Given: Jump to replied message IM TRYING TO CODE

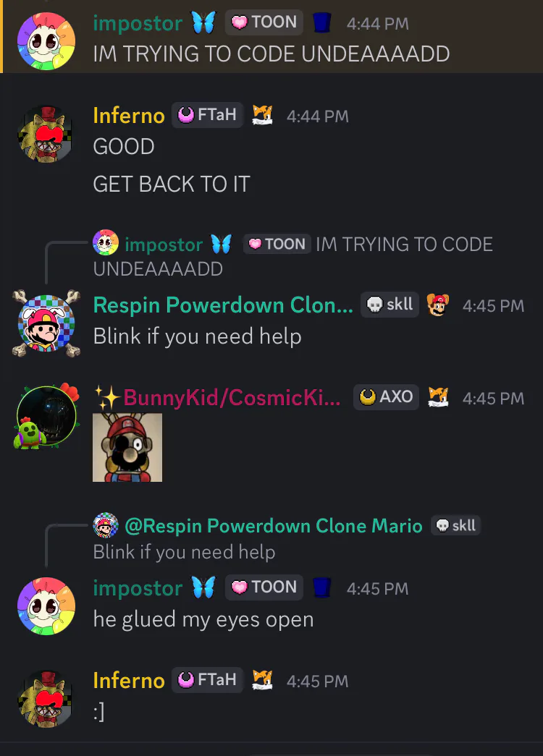Looking at the screenshot, I should click(293, 256).
